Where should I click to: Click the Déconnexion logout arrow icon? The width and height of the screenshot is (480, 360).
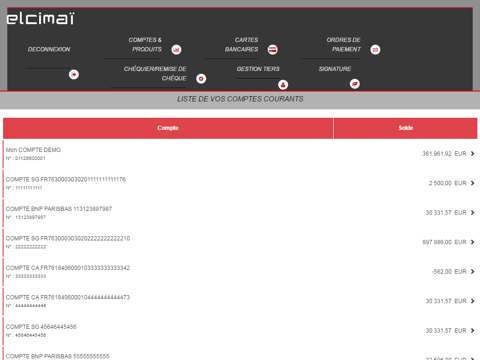[x=74, y=74]
